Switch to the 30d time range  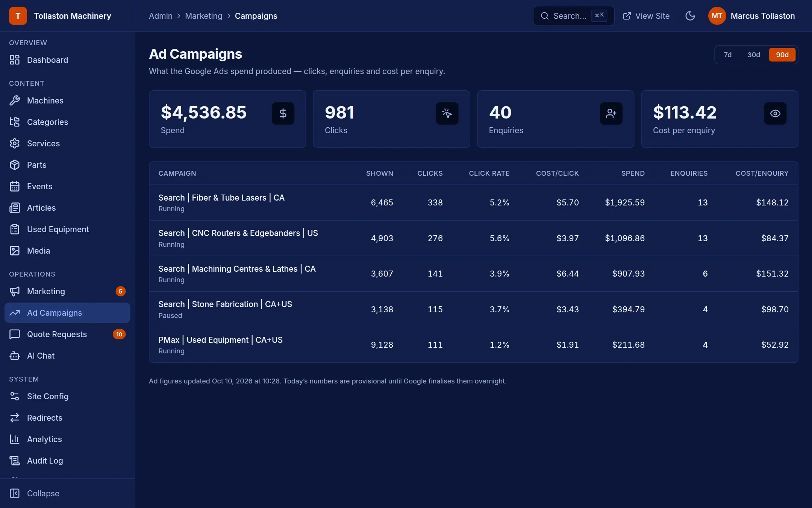[x=754, y=55]
